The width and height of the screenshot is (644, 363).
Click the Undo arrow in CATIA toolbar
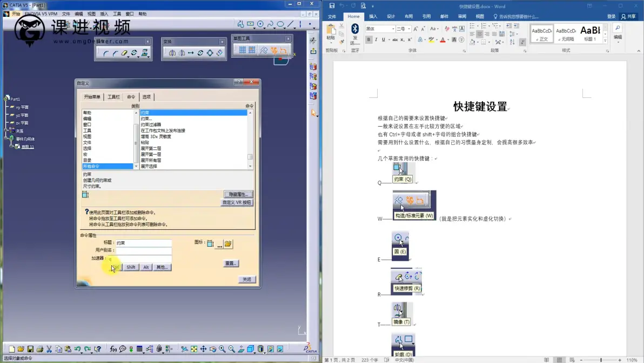78,349
